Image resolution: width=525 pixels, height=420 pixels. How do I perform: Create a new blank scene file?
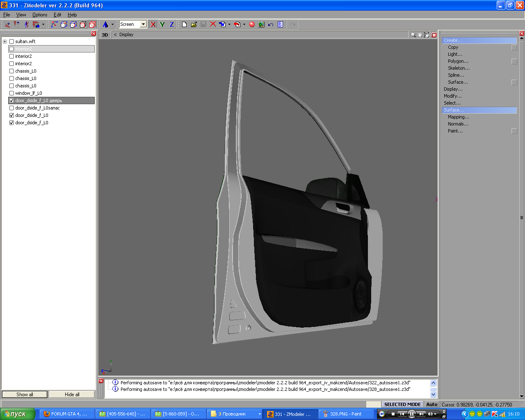[185, 25]
